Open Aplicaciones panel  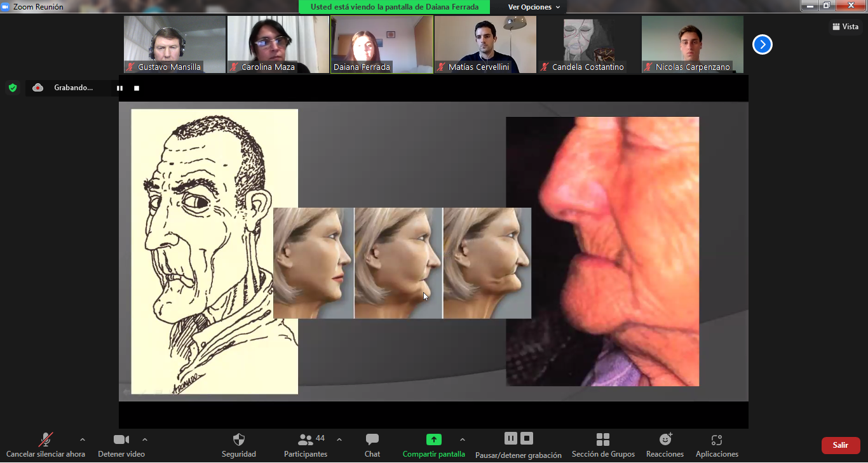(717, 440)
